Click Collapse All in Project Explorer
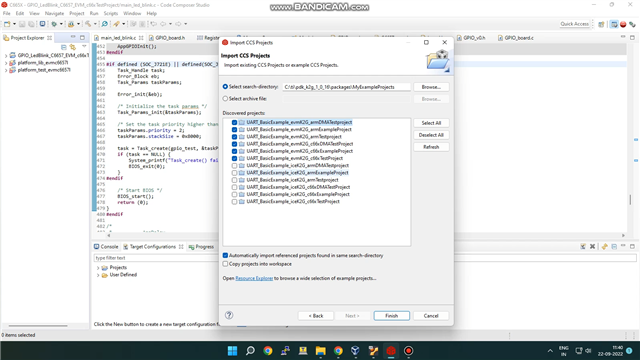The width and height of the screenshot is (640, 360). tap(64, 47)
